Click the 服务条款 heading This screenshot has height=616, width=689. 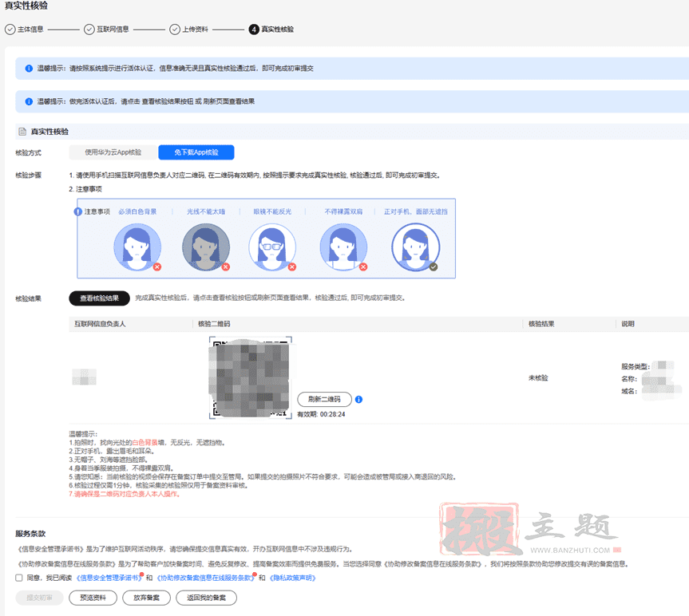coord(30,534)
